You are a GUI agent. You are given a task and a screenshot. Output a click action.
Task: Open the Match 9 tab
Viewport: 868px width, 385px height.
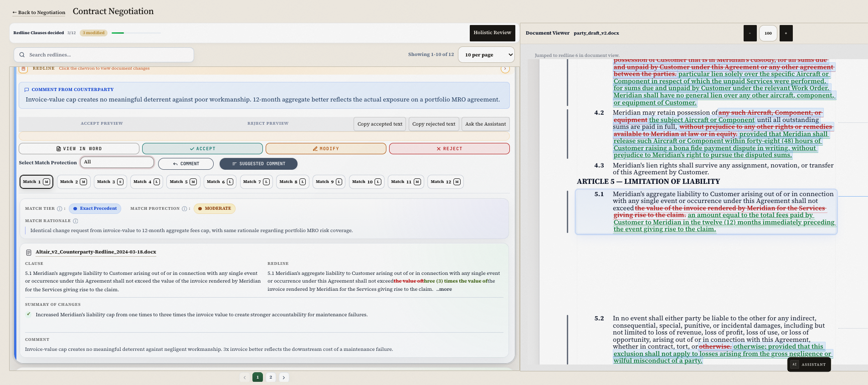pos(329,182)
